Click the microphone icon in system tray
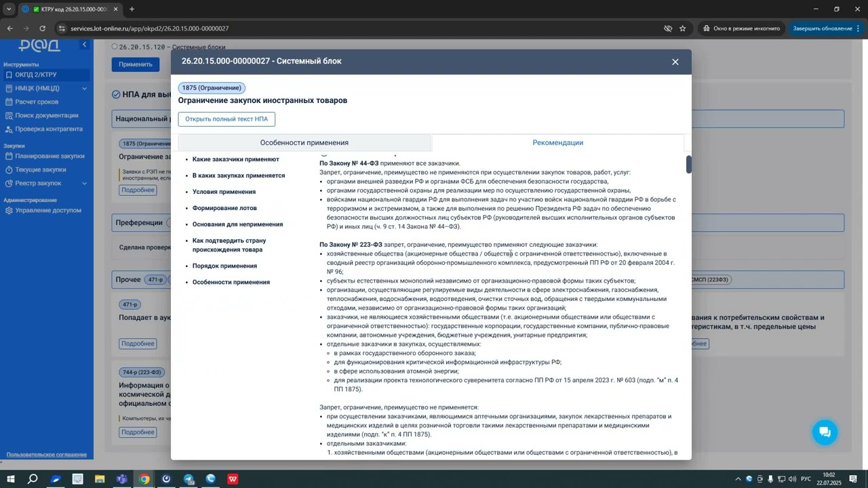This screenshot has width=868, height=488. coord(770,479)
